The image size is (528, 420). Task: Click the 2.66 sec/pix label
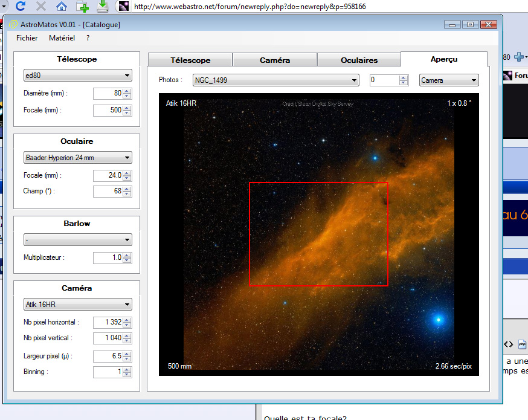point(453,366)
